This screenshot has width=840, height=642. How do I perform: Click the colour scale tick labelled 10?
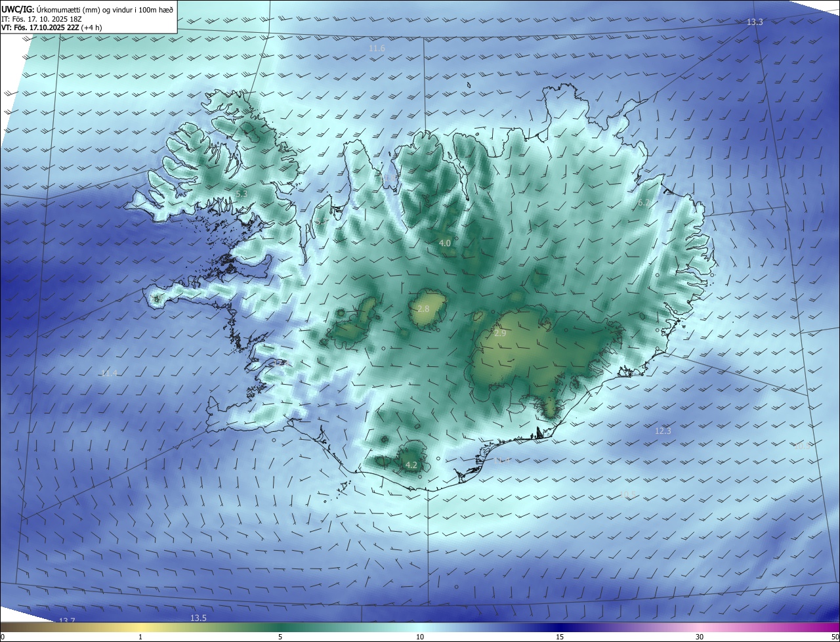click(420, 637)
